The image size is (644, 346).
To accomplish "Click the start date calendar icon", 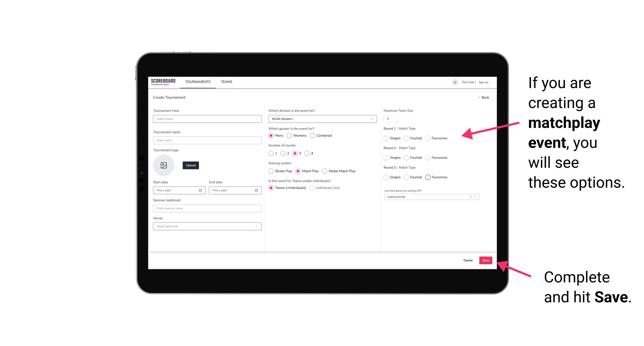I will coord(200,190).
